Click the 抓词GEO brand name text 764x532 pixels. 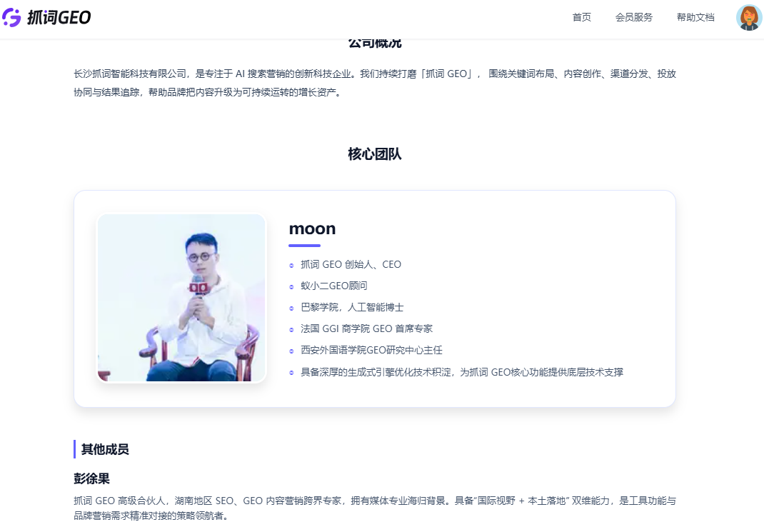point(59,18)
